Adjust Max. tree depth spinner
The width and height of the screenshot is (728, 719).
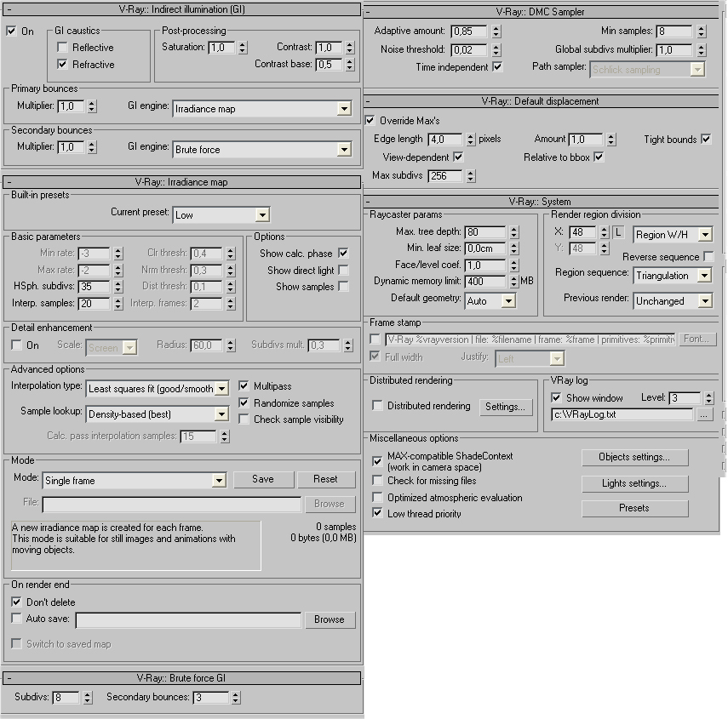[514, 232]
